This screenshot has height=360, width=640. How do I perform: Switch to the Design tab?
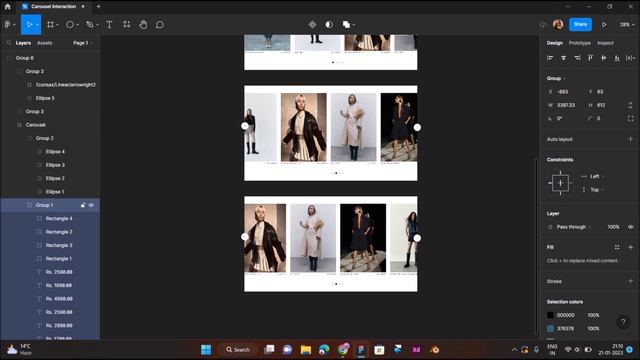555,43
